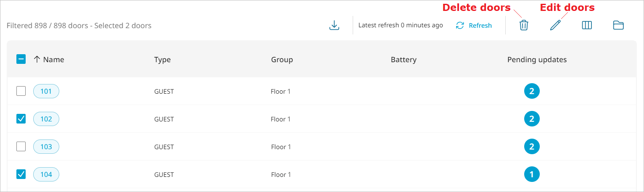Image resolution: width=644 pixels, height=192 pixels.
Task: Click the Pending updates column header
Action: pos(537,60)
